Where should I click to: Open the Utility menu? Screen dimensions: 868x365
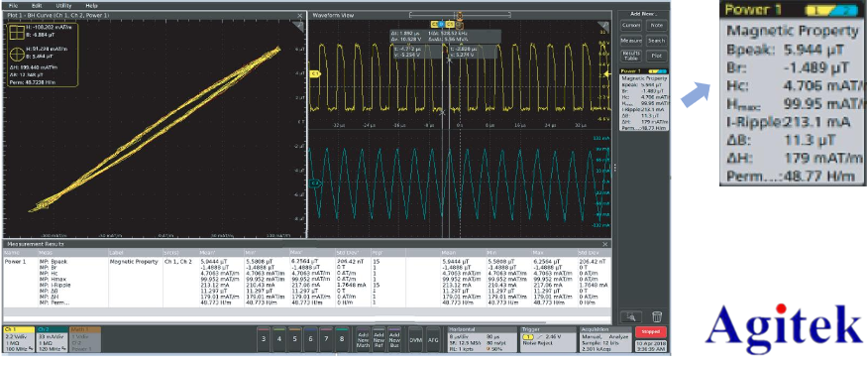[63, 5]
